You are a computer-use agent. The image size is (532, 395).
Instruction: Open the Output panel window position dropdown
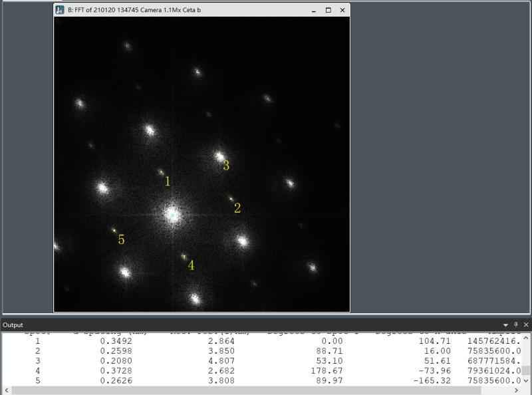[x=506, y=325]
